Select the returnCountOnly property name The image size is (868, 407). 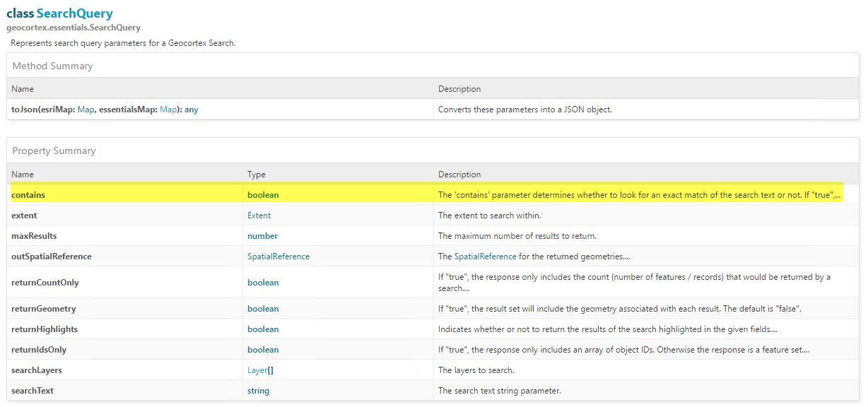point(45,283)
